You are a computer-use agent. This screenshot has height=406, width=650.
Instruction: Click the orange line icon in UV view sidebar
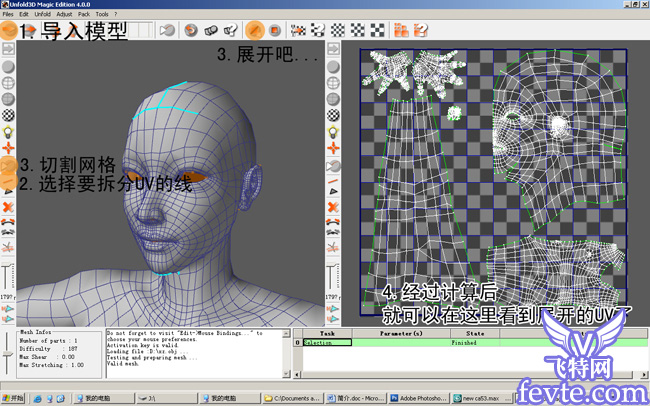coord(333,181)
